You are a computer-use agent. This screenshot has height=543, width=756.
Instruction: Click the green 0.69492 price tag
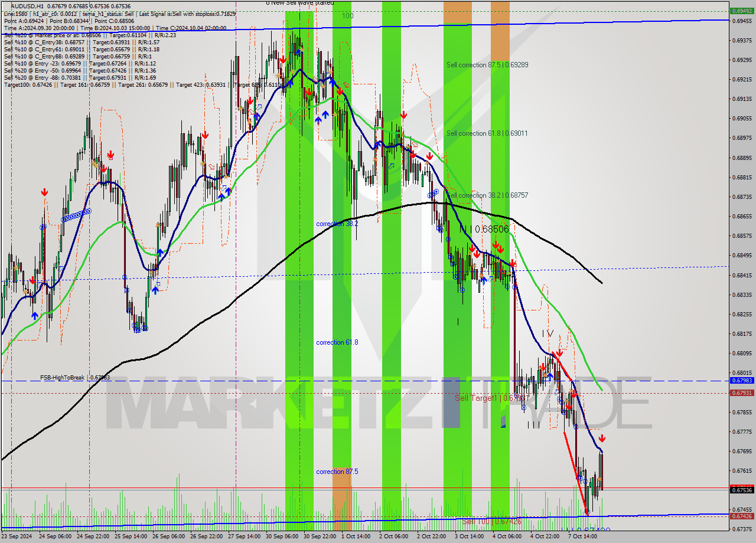tap(742, 11)
